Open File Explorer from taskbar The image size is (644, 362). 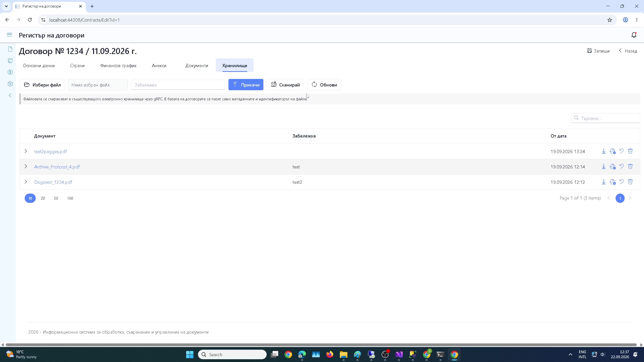[x=343, y=354]
